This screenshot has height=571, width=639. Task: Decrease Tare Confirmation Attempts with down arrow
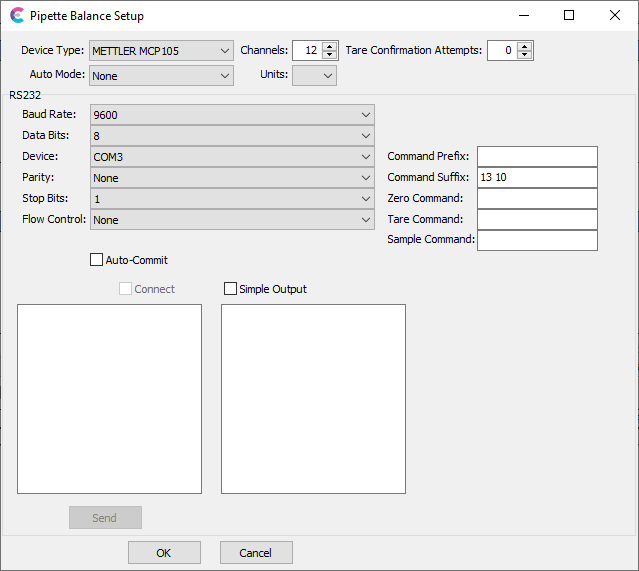click(525, 55)
